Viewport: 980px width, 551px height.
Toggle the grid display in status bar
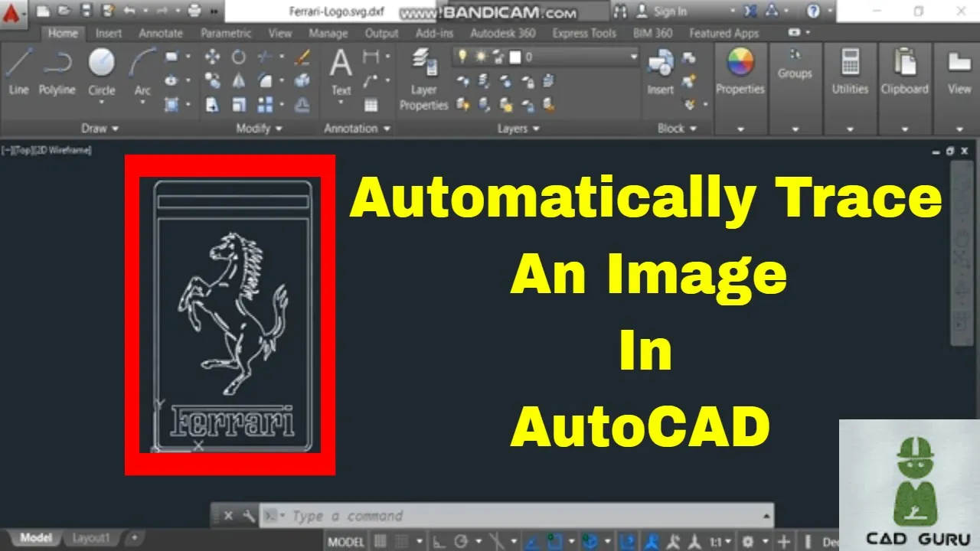(x=380, y=542)
